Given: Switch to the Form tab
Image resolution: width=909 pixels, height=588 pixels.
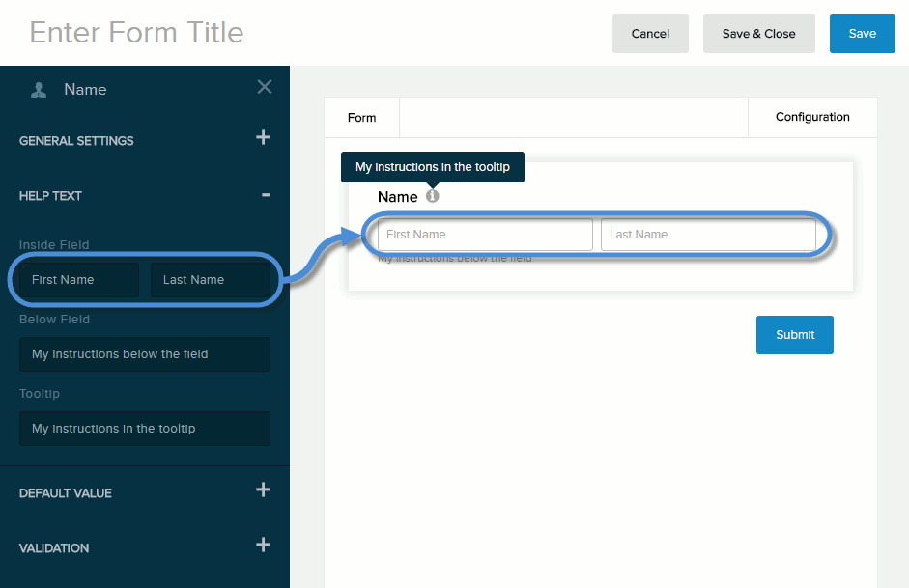Looking at the screenshot, I should [361, 118].
